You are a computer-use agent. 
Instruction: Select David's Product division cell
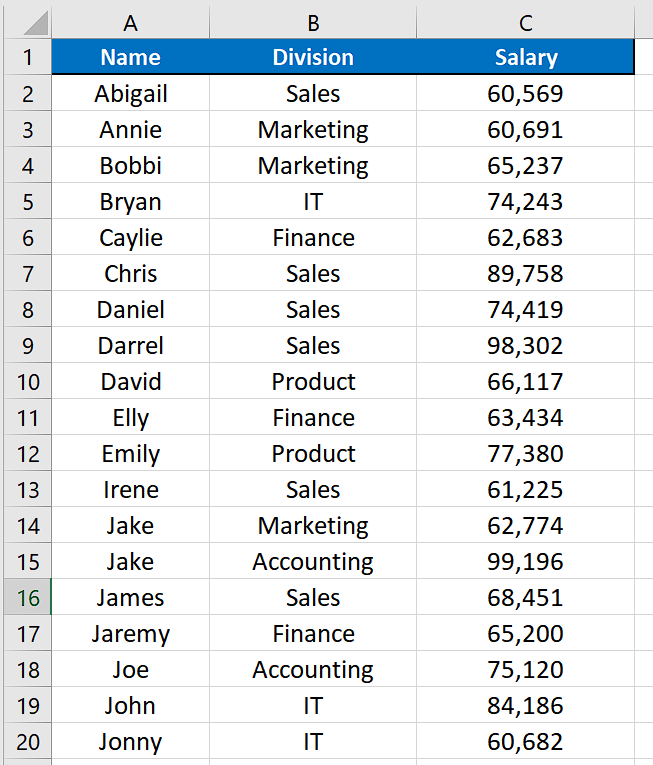[x=313, y=381]
